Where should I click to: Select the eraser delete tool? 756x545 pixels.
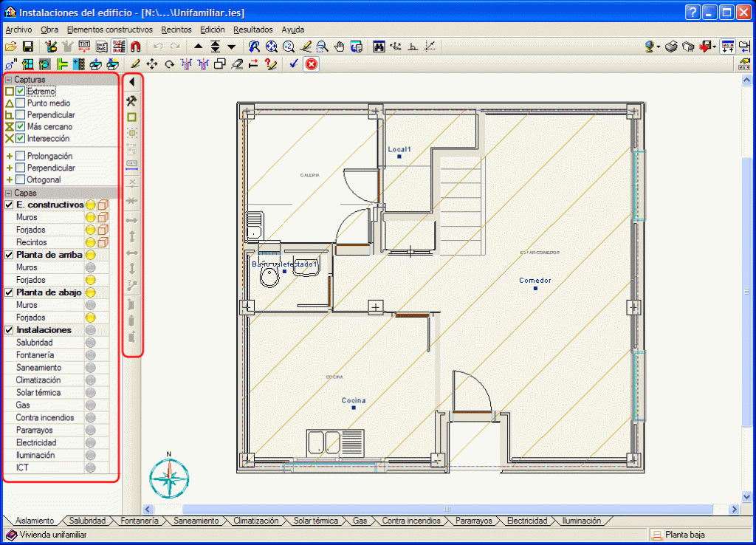[237, 64]
